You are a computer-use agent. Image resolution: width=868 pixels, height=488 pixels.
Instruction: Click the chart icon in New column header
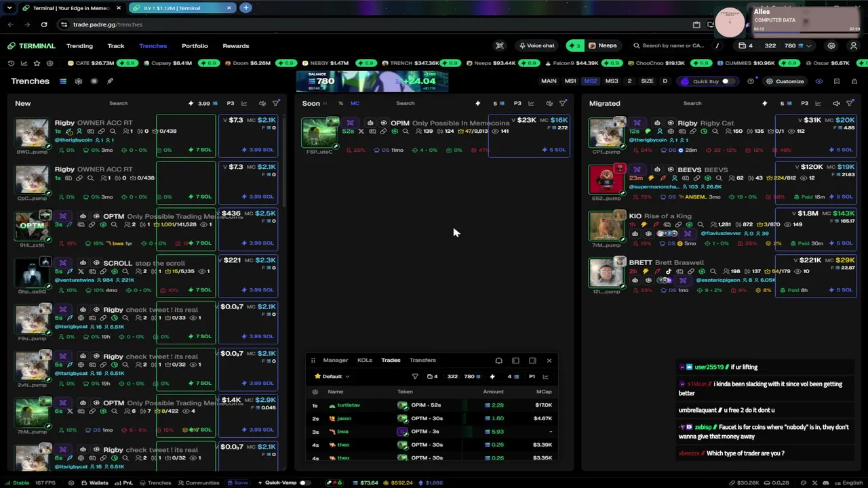tap(244, 103)
